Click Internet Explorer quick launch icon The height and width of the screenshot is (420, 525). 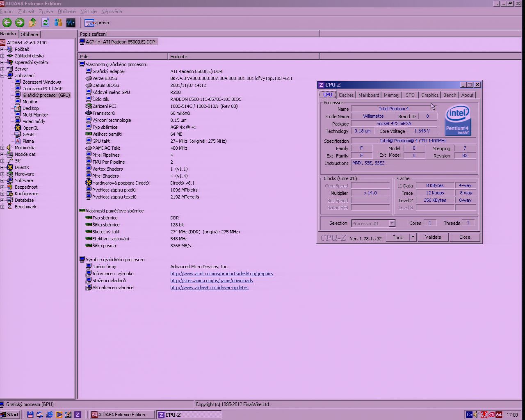coord(49,415)
